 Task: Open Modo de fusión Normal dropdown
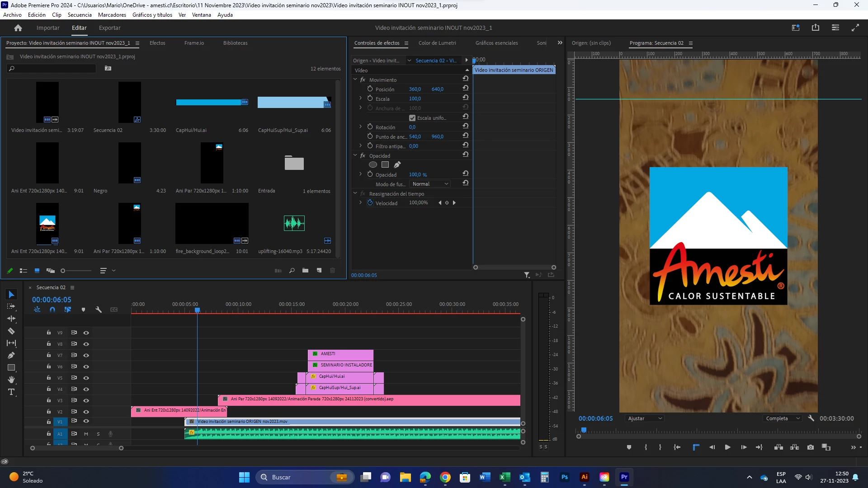pos(430,184)
